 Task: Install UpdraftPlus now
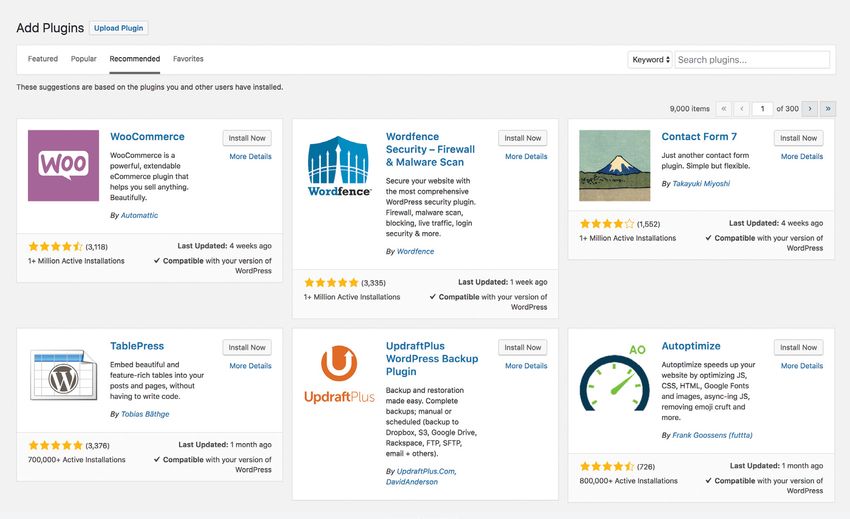[x=523, y=348]
